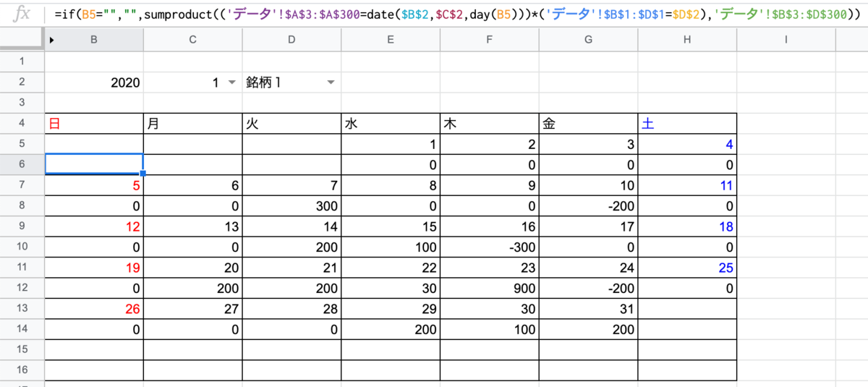Select column D header
Viewport: 868px width, 387px height.
(x=292, y=41)
